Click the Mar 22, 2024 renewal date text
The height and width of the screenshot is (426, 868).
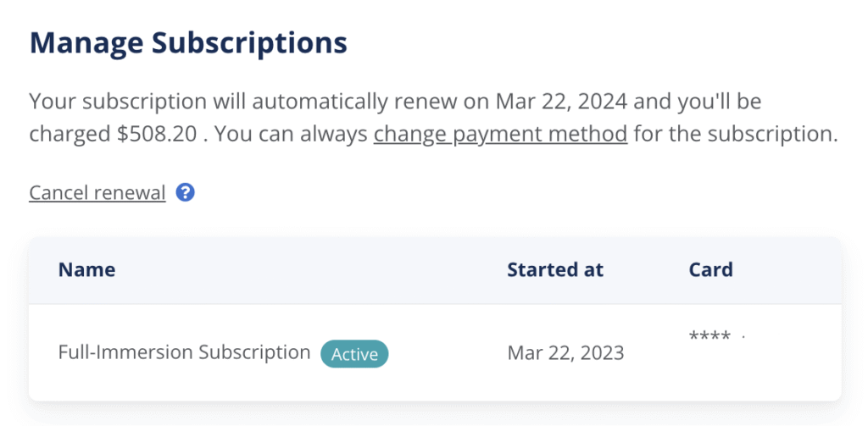coord(561,102)
